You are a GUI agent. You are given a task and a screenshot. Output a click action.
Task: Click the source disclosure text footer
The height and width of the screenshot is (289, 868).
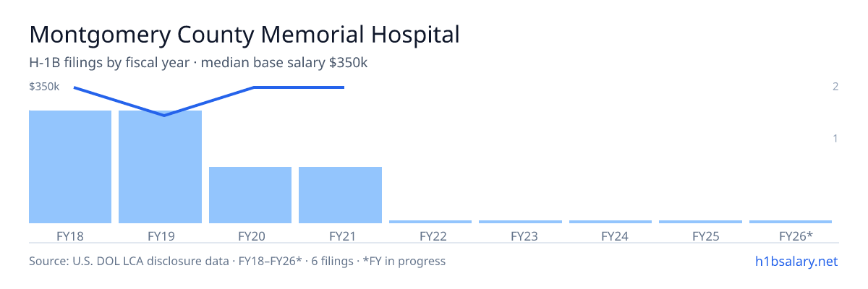point(237,261)
